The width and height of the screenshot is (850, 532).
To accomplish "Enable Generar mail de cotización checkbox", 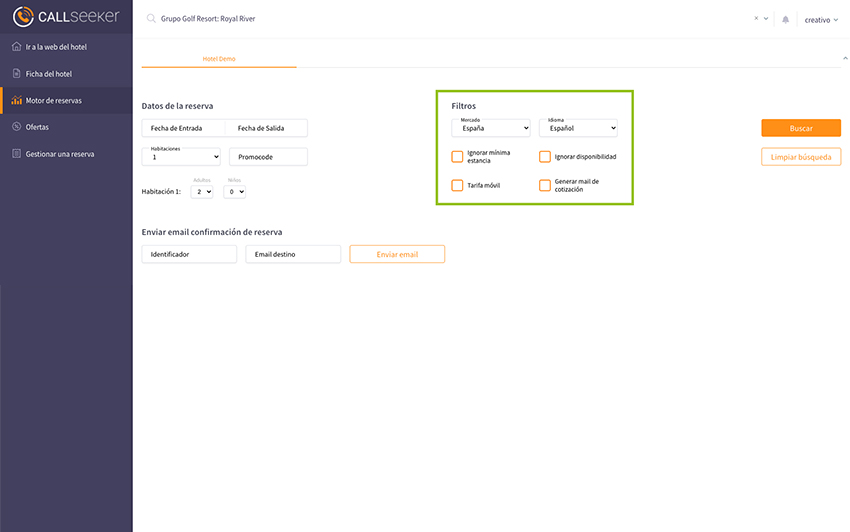I will point(545,185).
